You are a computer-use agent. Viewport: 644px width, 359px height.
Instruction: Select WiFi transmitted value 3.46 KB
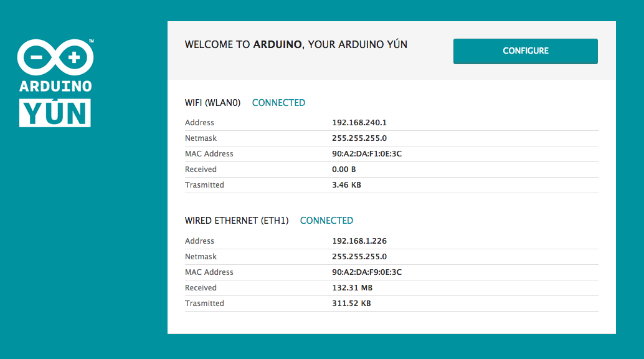[x=346, y=185]
